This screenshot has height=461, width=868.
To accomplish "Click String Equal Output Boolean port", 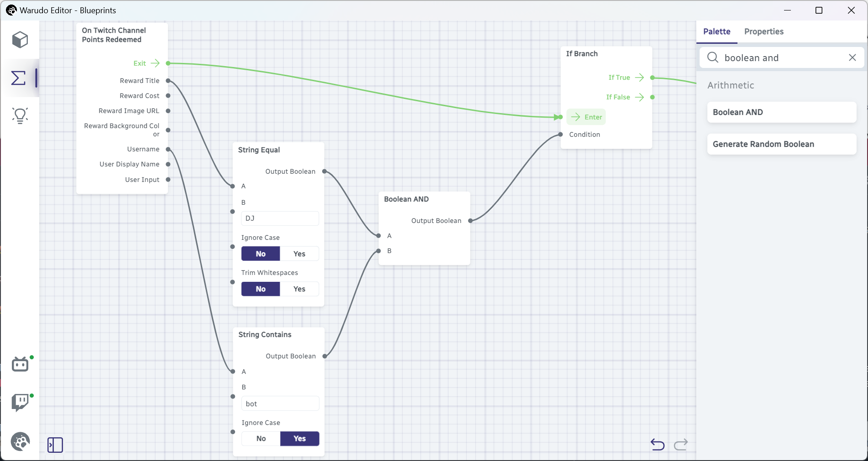I will click(x=324, y=171).
